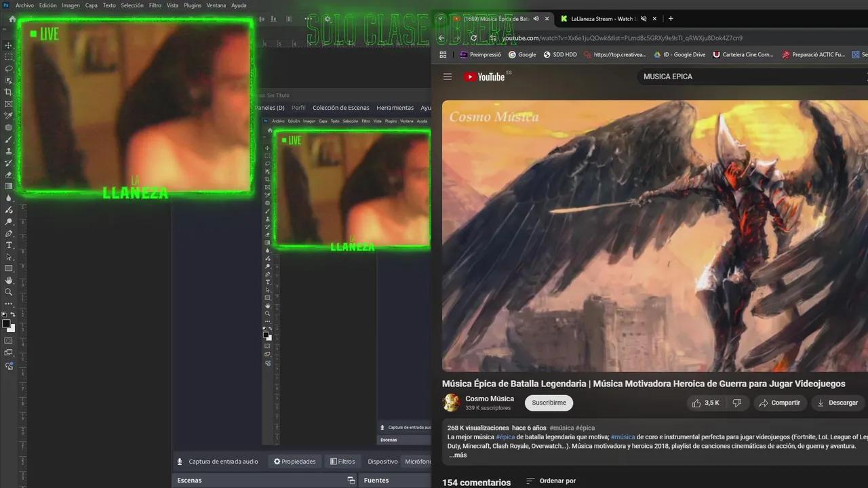Click the Descargar download button
This screenshot has width=868, height=488.
(837, 403)
